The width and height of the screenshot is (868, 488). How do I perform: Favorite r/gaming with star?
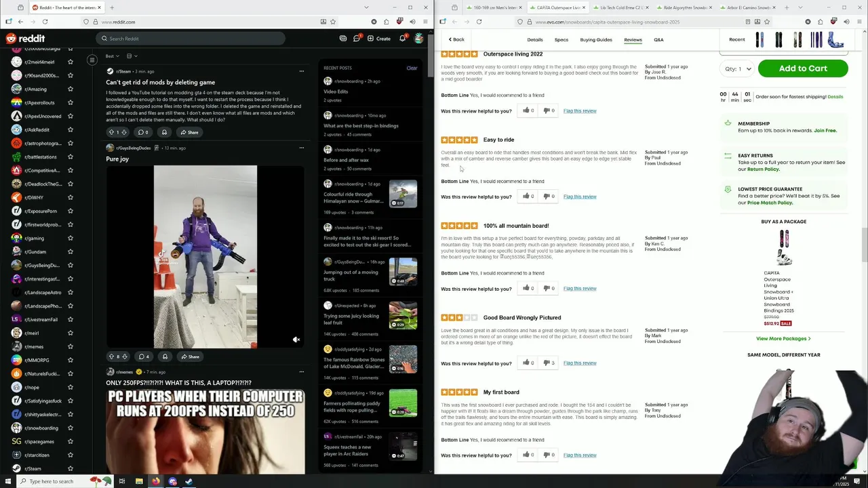click(x=71, y=238)
